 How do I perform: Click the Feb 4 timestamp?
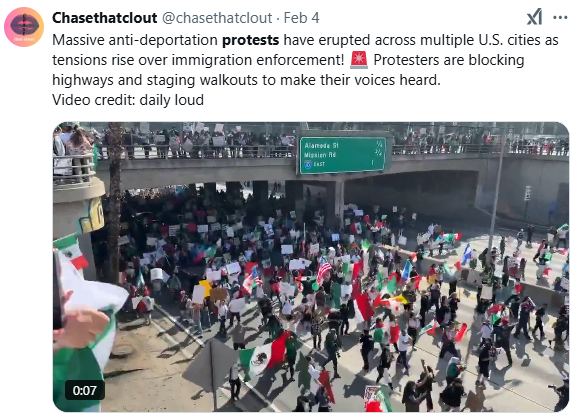click(x=301, y=18)
